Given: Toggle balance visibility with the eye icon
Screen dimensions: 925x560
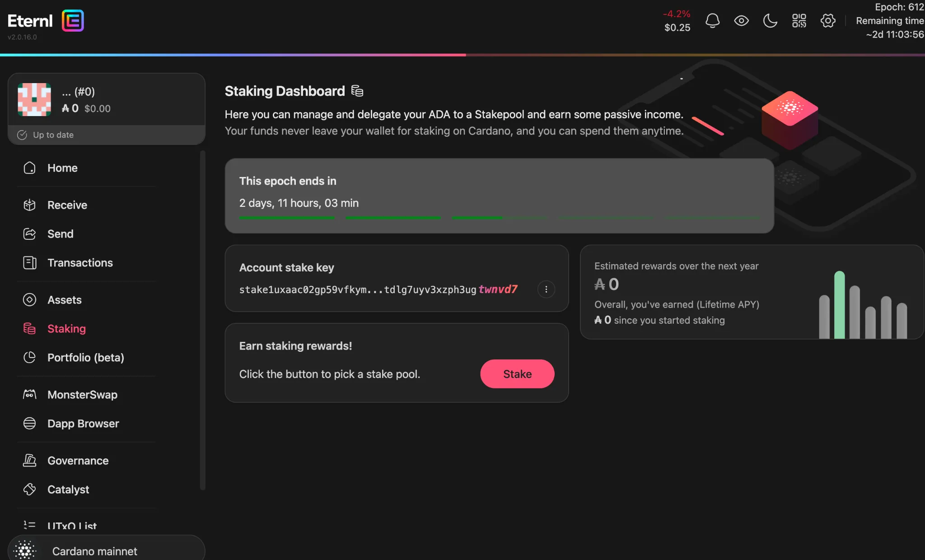Looking at the screenshot, I should pos(741,20).
